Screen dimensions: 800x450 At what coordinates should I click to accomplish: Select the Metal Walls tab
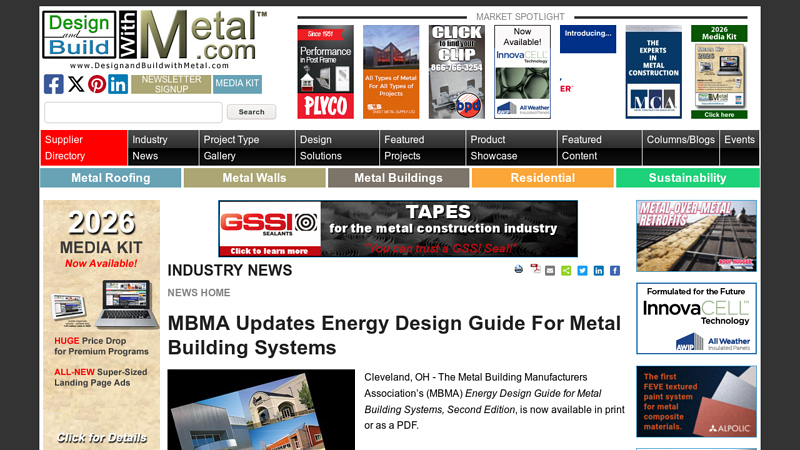click(x=255, y=178)
